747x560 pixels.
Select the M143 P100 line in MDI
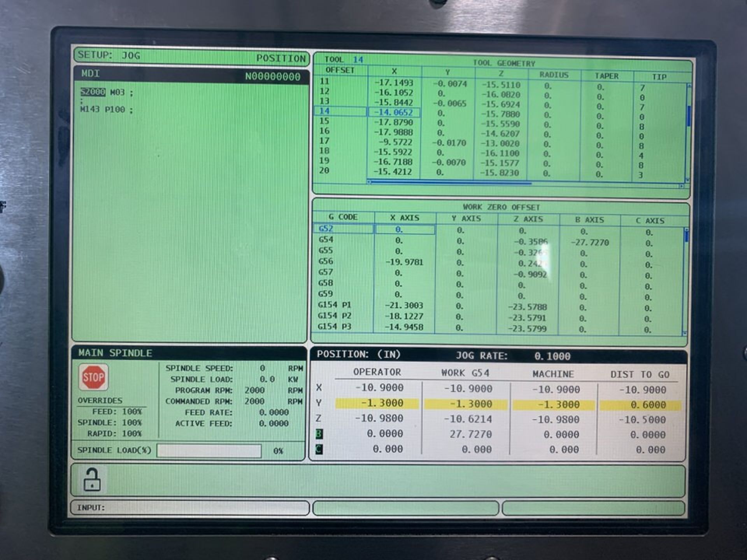tap(106, 110)
